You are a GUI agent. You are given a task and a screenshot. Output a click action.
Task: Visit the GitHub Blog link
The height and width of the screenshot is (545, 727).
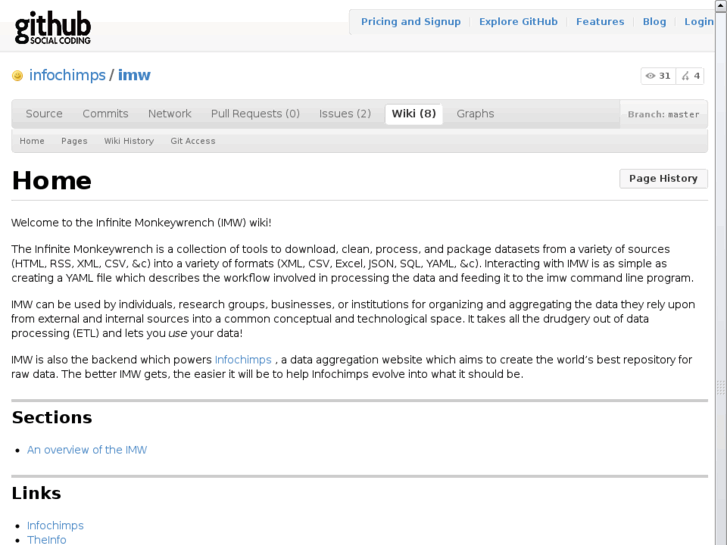[654, 22]
